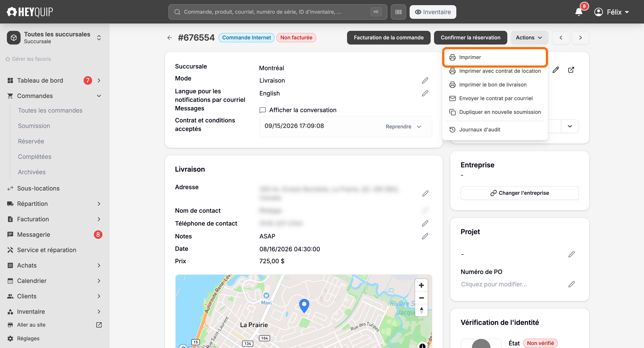Edit the Projet field pencil
This screenshot has height=348, width=644.
[x=572, y=254]
